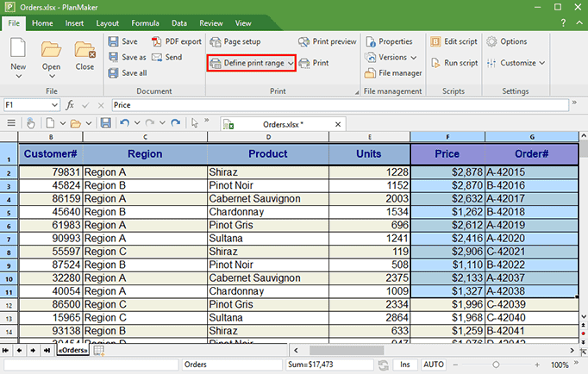Click the Page setup icon

point(216,41)
